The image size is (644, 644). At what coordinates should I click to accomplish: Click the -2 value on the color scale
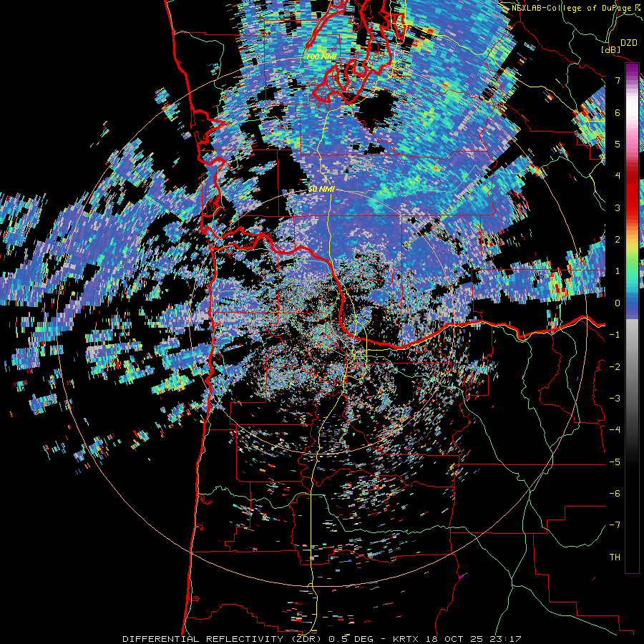coord(615,367)
